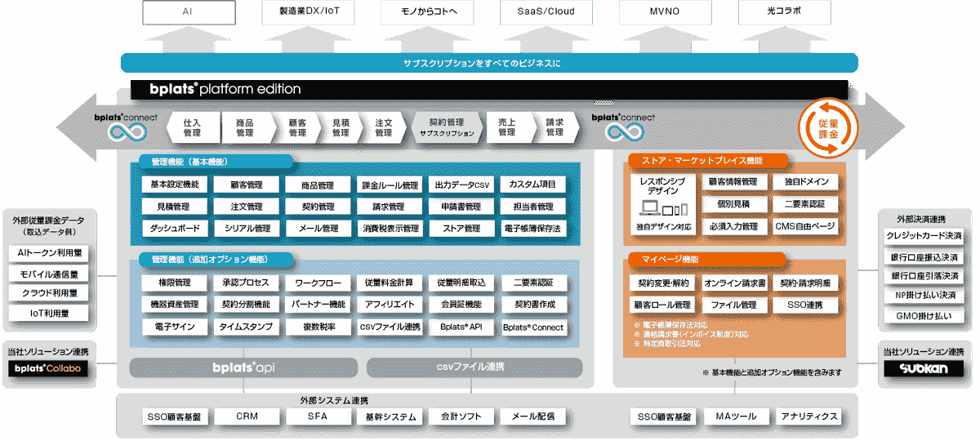Select the 契約管理 サブスクリプション step
The width and height of the screenshot is (980, 441).
[446, 127]
